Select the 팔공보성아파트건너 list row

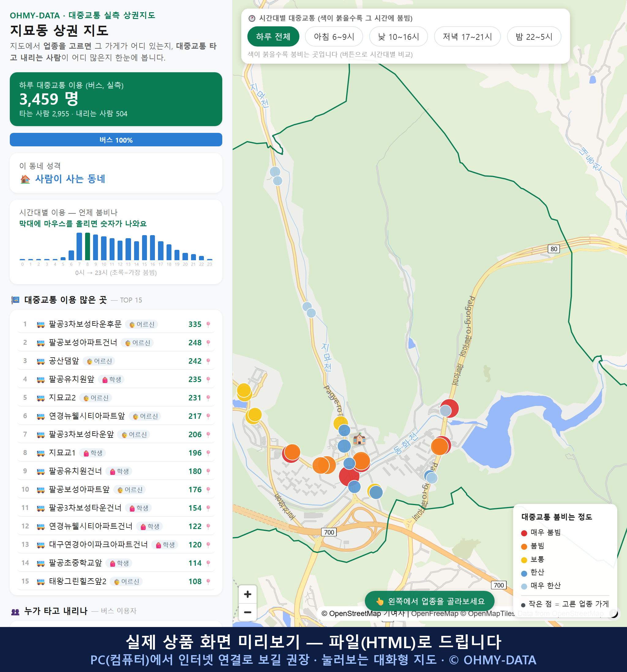(116, 343)
